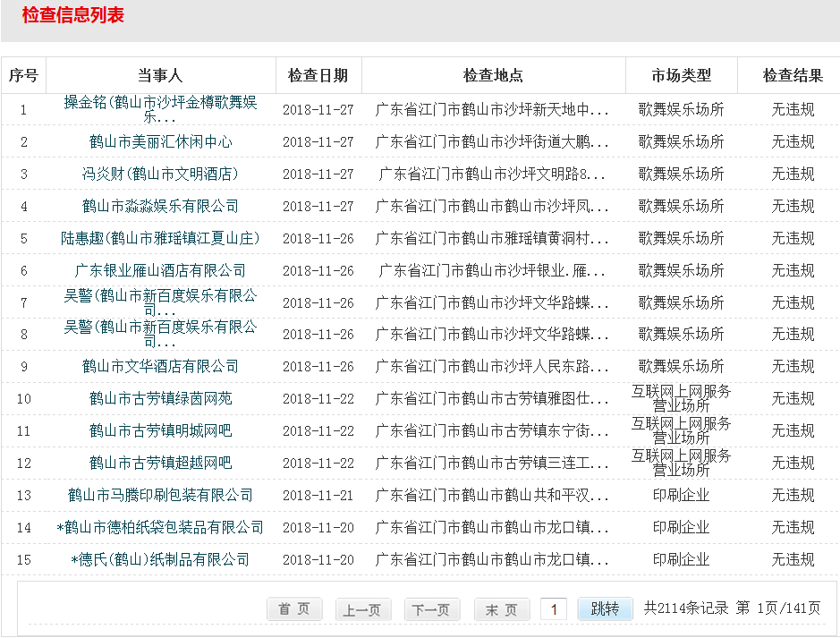This screenshot has height=638, width=840.
Task: Open *德氏(鹤山)纸制品有限公司 link
Action: [x=160, y=559]
